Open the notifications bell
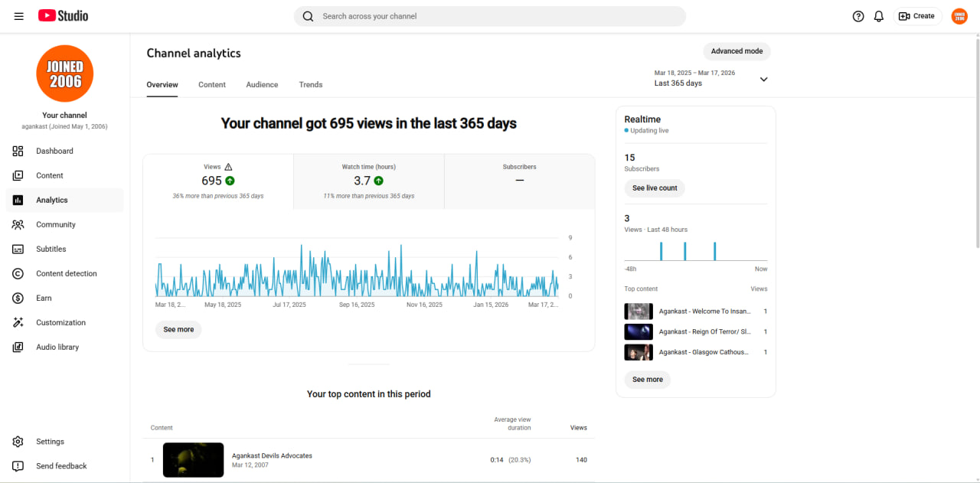 (x=879, y=16)
